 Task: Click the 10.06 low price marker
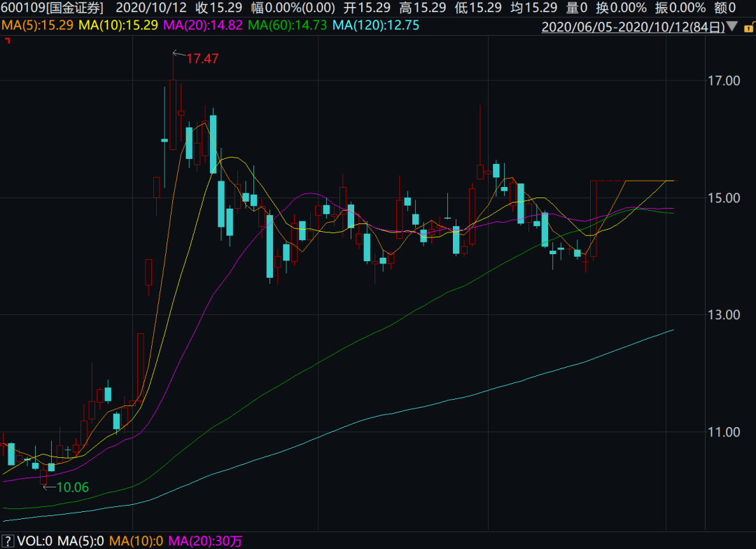pyautogui.click(x=72, y=487)
